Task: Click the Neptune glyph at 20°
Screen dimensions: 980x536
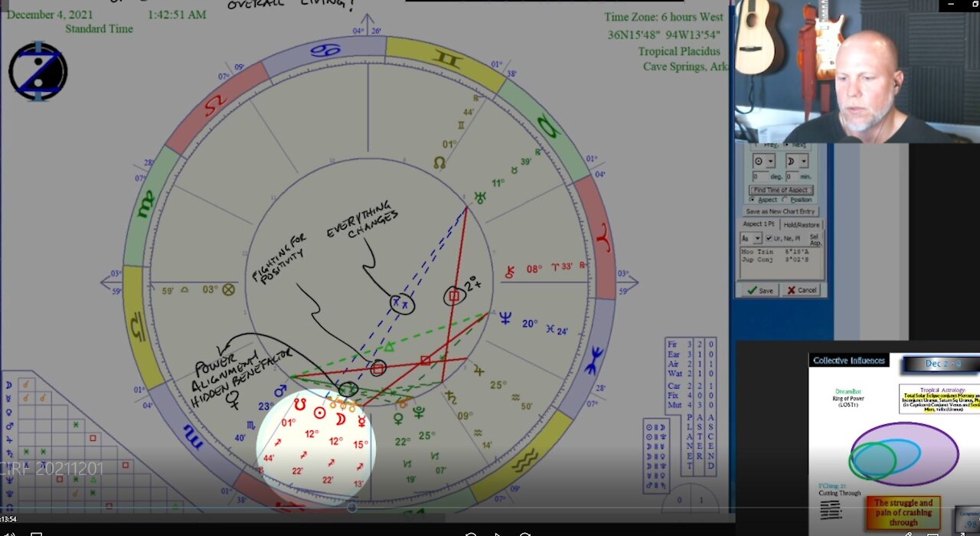Action: (x=505, y=317)
